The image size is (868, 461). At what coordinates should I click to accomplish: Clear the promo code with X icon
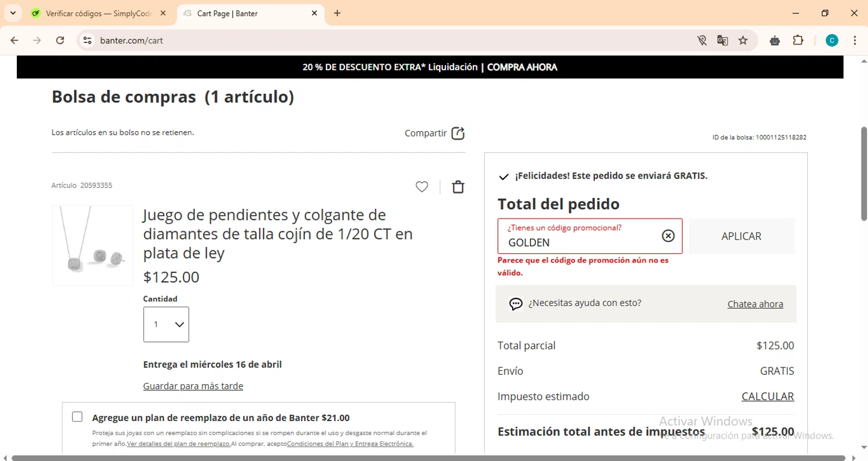(668, 235)
